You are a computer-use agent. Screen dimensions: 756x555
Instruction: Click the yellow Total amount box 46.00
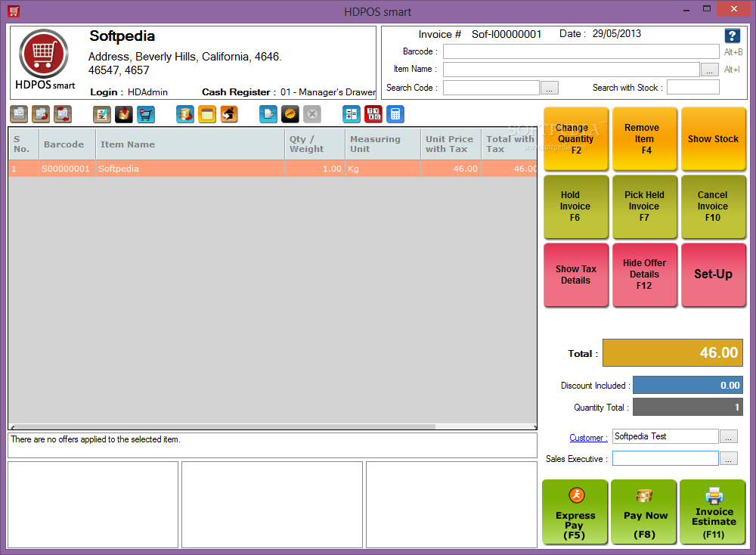pyautogui.click(x=673, y=353)
